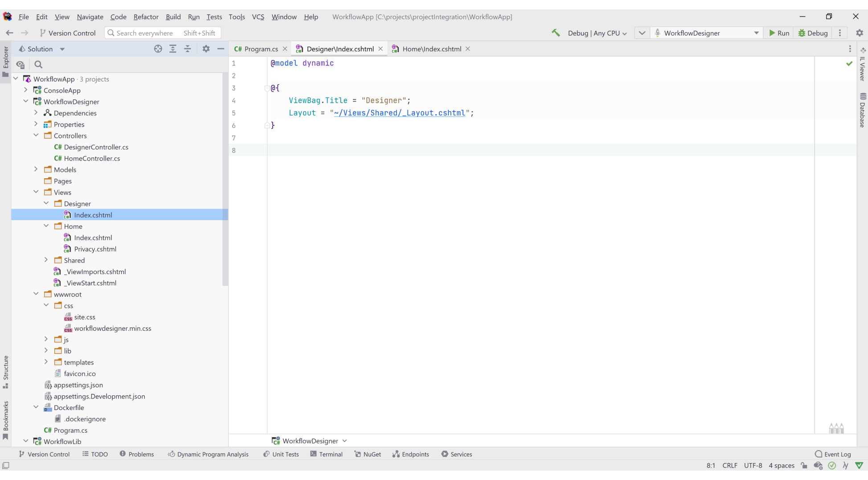Click the Solution tree vertical scrollbar
868x480 pixels.
tap(225, 180)
